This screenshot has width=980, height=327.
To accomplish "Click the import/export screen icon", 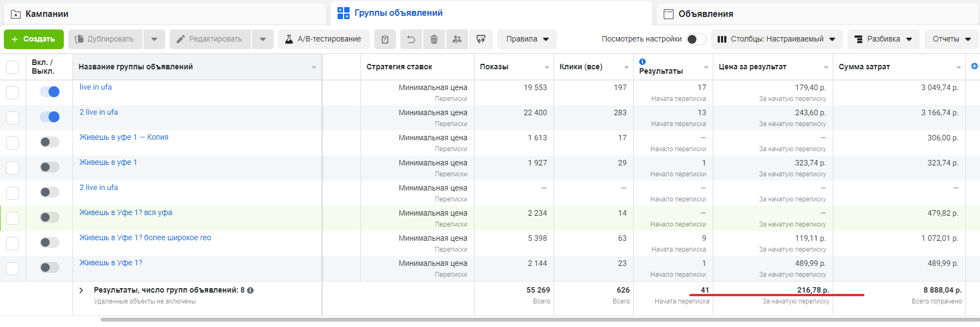I will [x=481, y=39].
